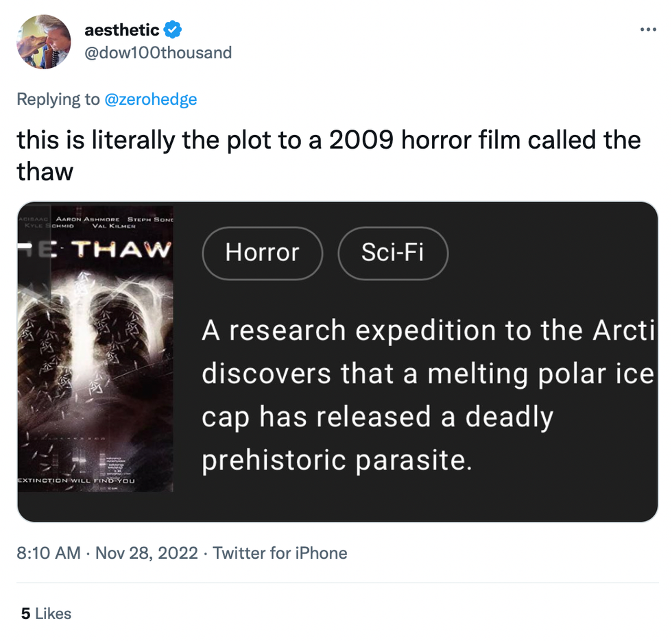
Task: Click the THAW title on the poster
Action: 121,249
